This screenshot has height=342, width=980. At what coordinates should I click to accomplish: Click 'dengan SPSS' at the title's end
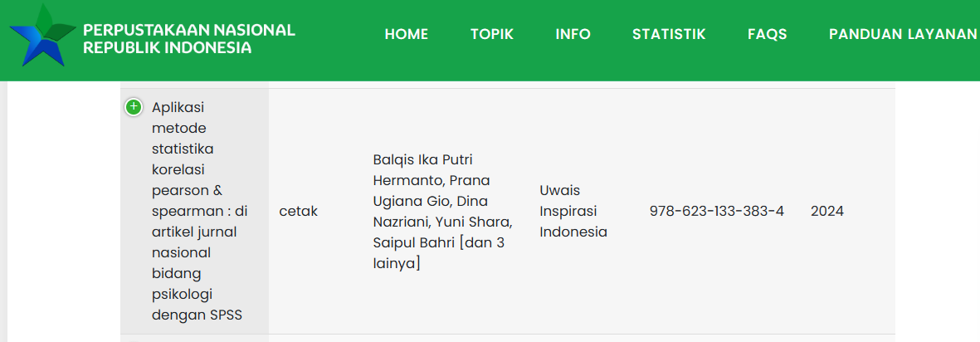[x=197, y=315]
